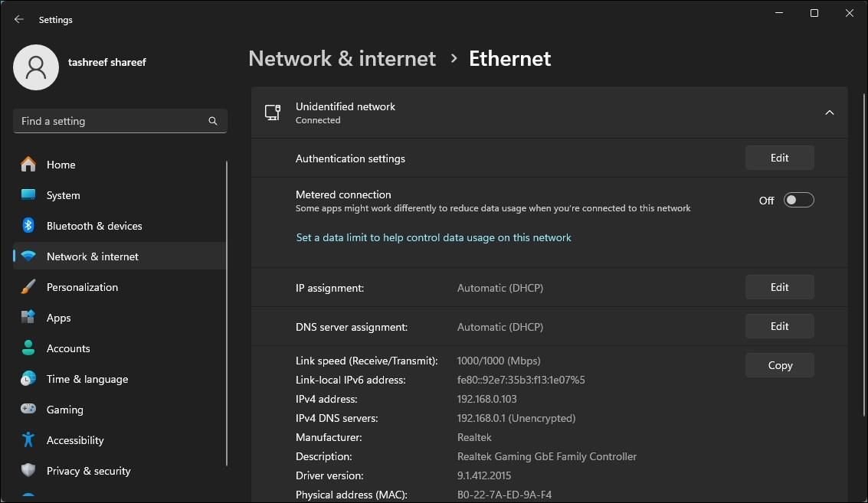Click the Accessibility person icon
This screenshot has height=503, width=868.
pos(28,440)
